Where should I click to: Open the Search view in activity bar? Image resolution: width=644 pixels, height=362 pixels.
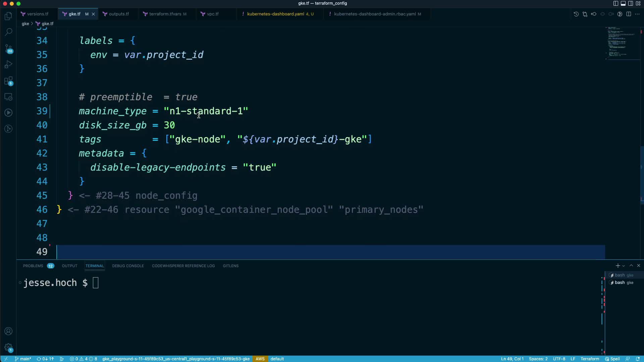8,32
